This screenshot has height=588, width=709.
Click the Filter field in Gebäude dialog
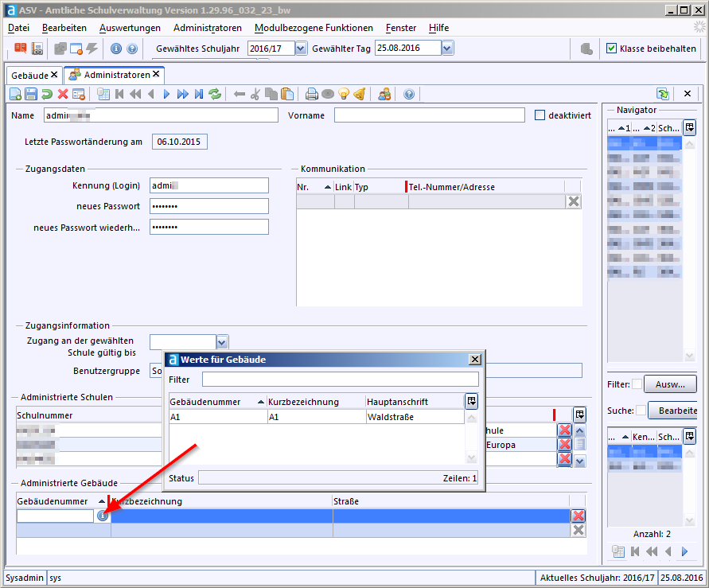click(340, 380)
